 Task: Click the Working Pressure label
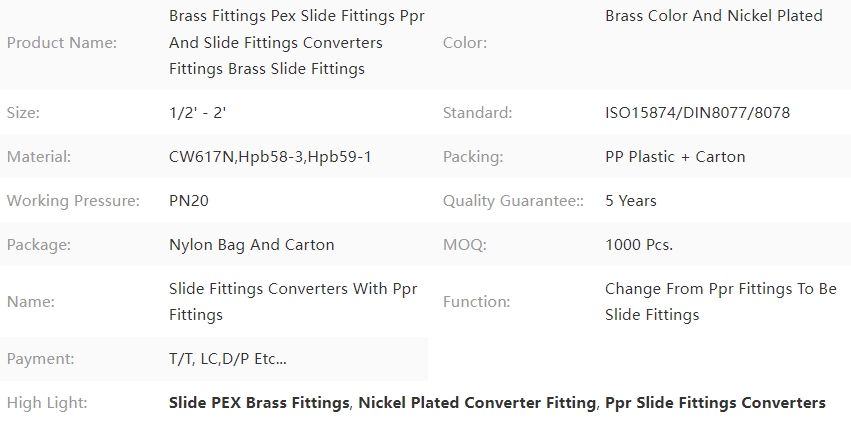coord(73,201)
